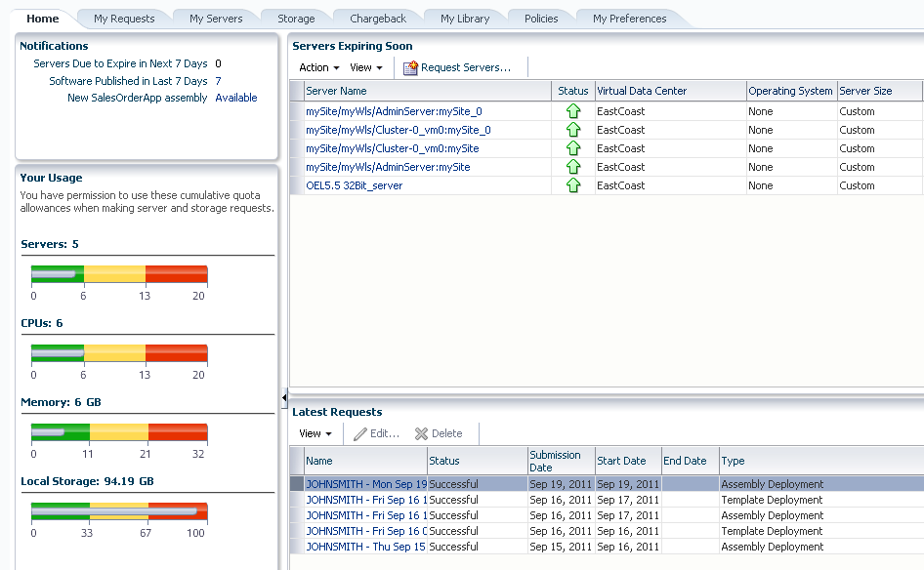Open the Action dropdown menu
The width and height of the screenshot is (924, 570).
318,67
